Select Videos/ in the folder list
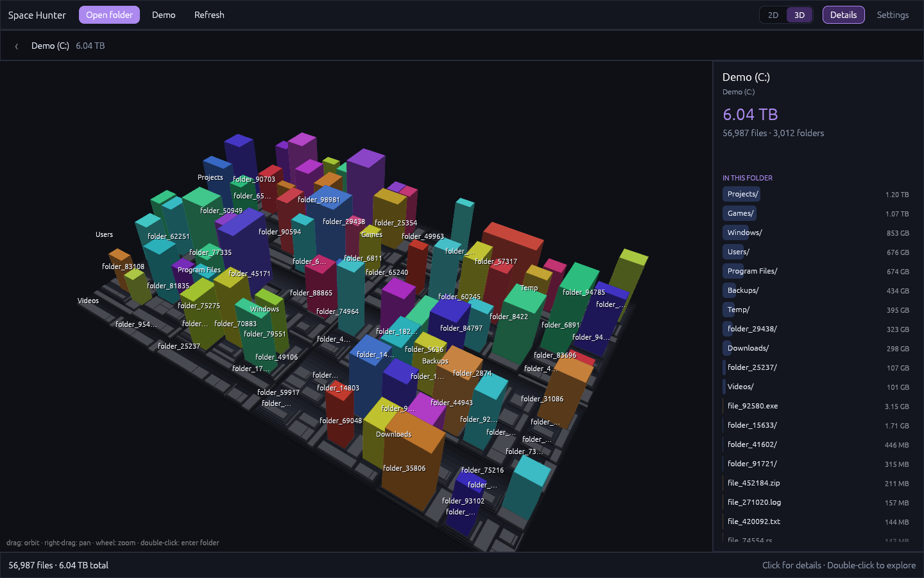This screenshot has height=578, width=924. tap(816, 387)
